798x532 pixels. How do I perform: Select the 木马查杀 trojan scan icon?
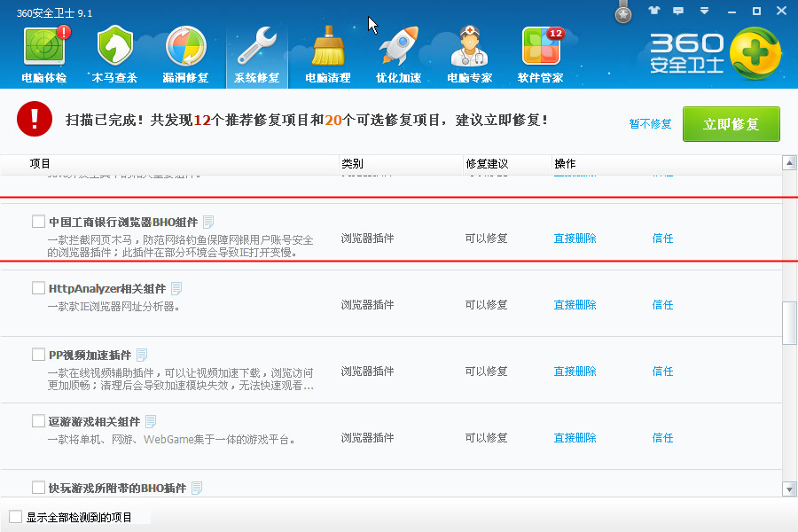coord(114,47)
